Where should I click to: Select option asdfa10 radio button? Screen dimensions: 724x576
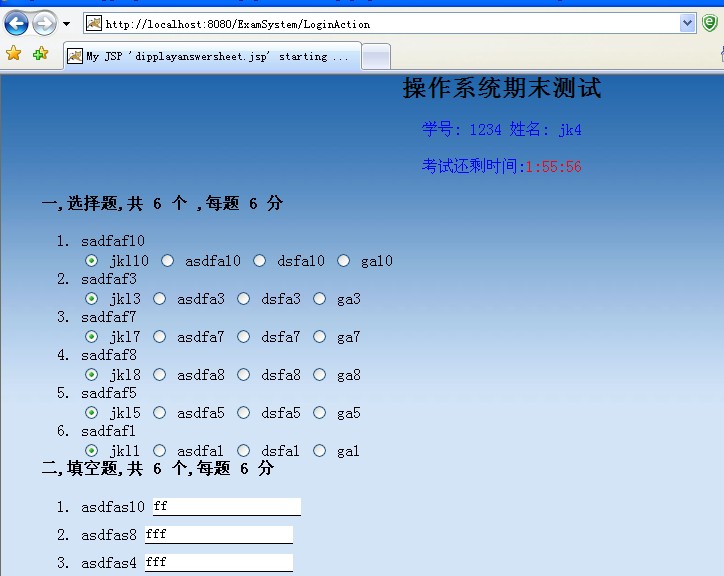(x=167, y=261)
